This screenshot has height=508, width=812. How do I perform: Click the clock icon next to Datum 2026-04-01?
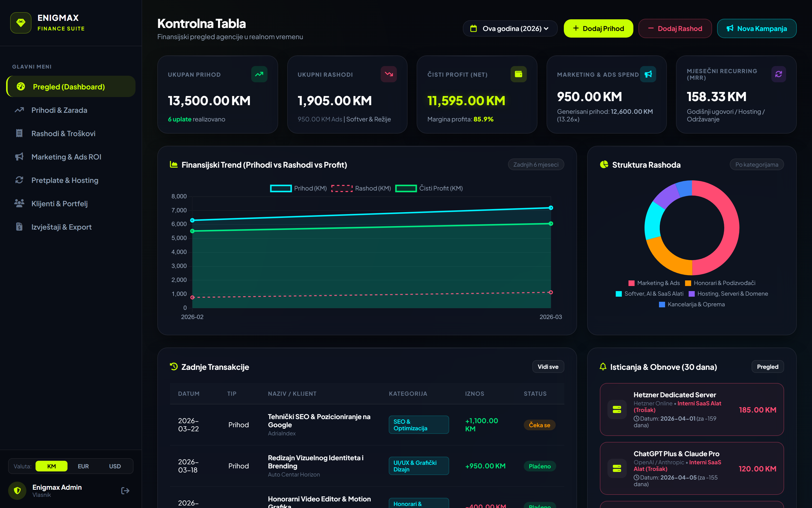(636, 419)
